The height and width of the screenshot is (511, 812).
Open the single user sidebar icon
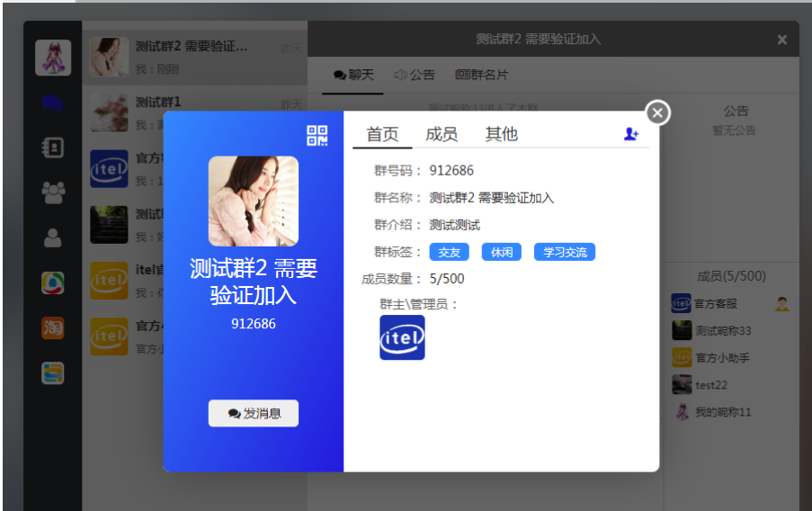tap(53, 238)
